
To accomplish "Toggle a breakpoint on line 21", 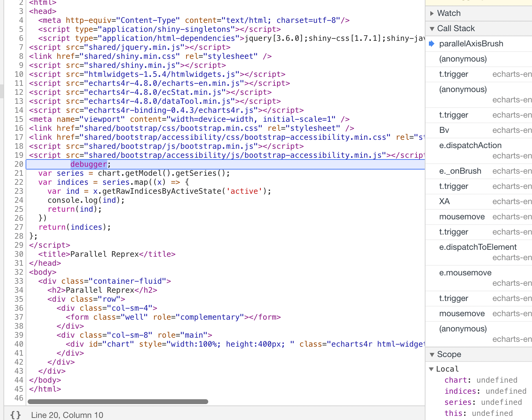I will tap(19, 173).
